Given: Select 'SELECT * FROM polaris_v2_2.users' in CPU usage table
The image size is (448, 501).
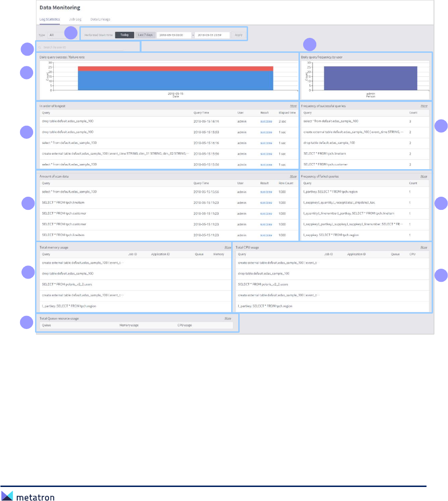Looking at the screenshot, I should click(263, 284).
